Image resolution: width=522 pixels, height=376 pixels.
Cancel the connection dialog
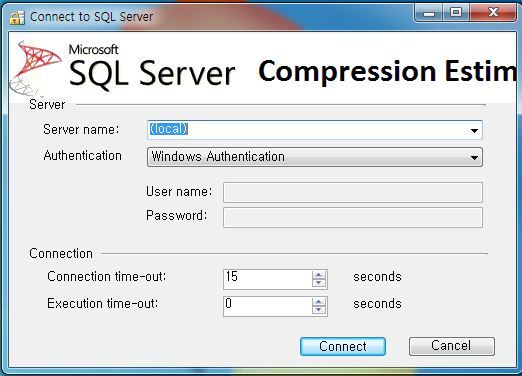[x=452, y=346]
